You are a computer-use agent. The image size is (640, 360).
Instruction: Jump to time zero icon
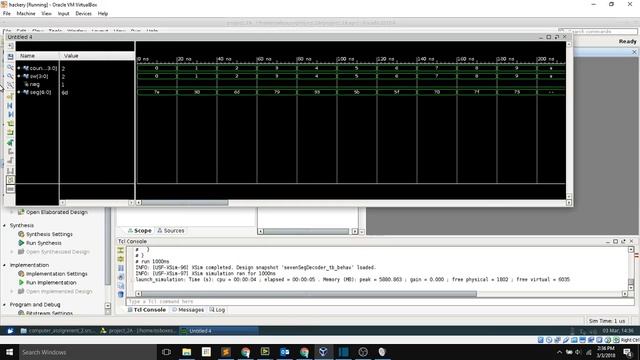10,105
